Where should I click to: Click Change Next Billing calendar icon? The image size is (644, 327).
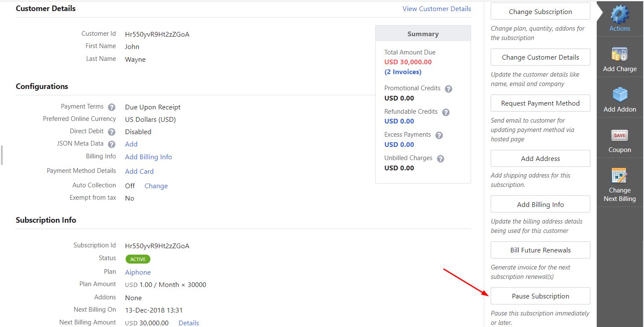619,176
